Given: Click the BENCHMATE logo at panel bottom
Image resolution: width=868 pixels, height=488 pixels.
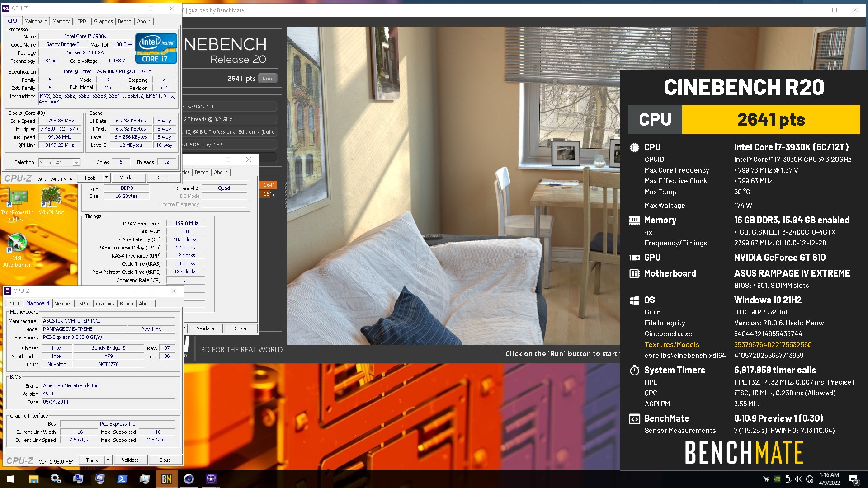Looking at the screenshot, I should click(744, 453).
